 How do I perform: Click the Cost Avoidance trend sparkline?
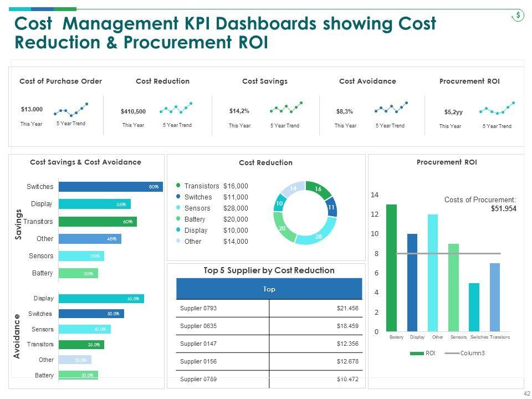pos(391,108)
